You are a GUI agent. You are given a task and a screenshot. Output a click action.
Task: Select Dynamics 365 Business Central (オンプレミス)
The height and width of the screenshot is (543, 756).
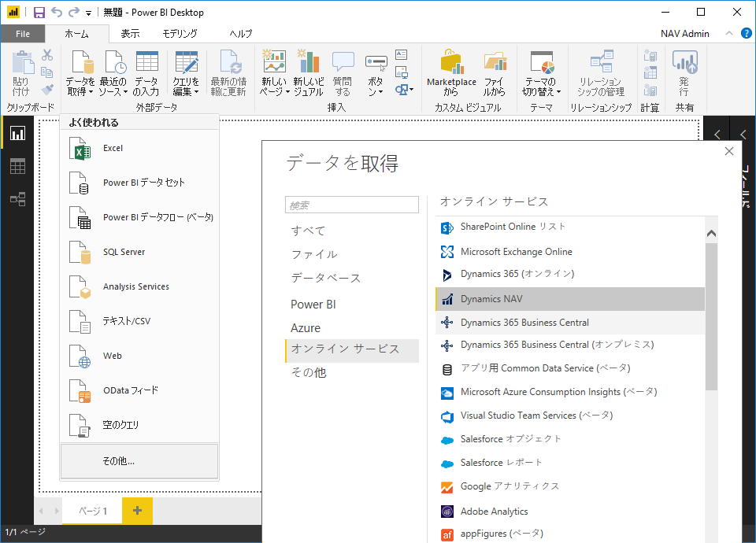pos(570,345)
